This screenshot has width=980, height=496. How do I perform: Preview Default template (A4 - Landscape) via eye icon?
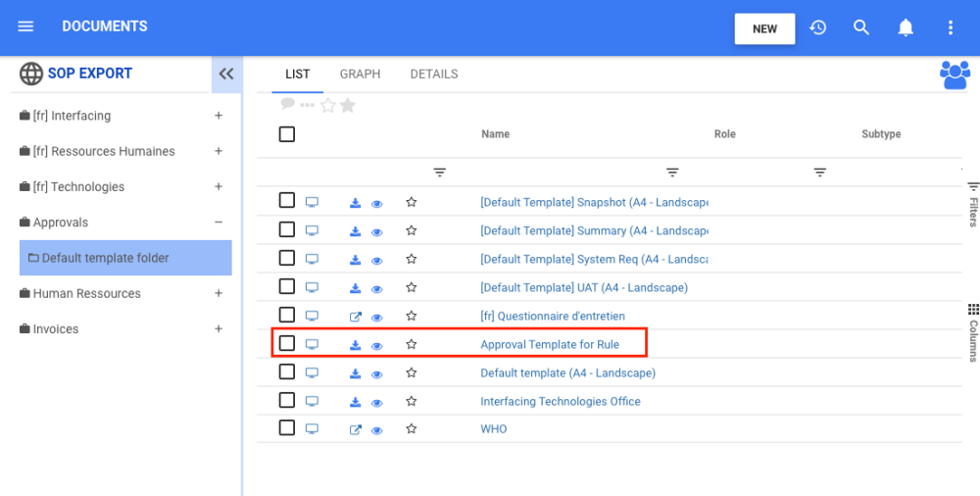[x=377, y=374]
